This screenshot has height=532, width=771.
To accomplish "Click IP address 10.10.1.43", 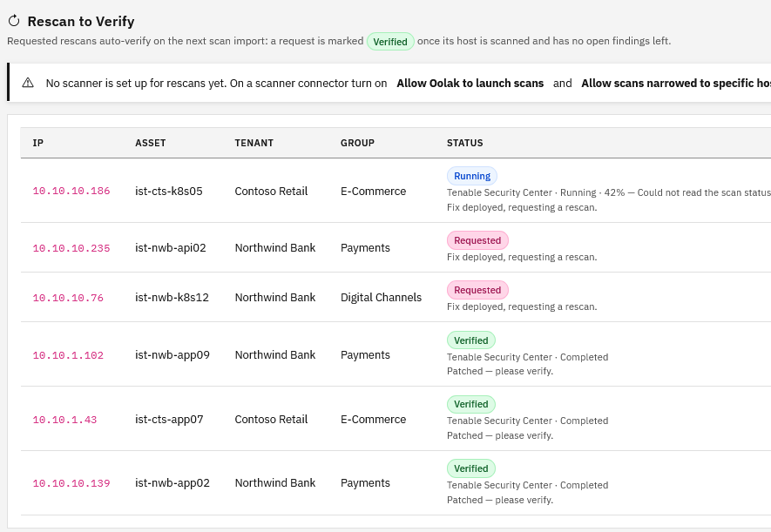I will pyautogui.click(x=65, y=420).
